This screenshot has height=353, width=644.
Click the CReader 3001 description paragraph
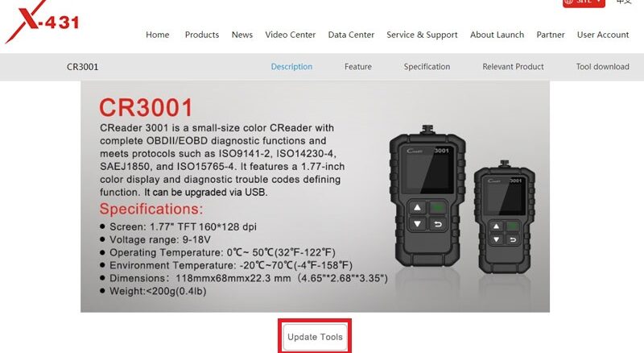(x=222, y=160)
